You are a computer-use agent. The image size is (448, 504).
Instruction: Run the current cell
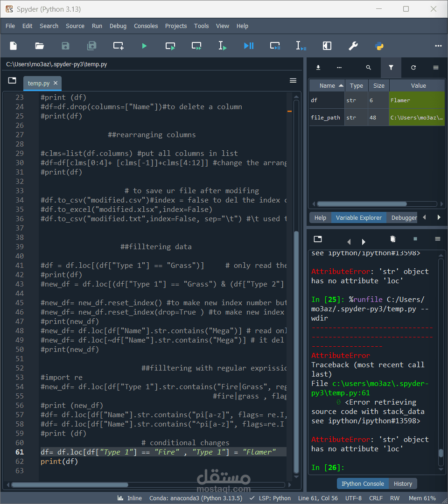(x=170, y=46)
